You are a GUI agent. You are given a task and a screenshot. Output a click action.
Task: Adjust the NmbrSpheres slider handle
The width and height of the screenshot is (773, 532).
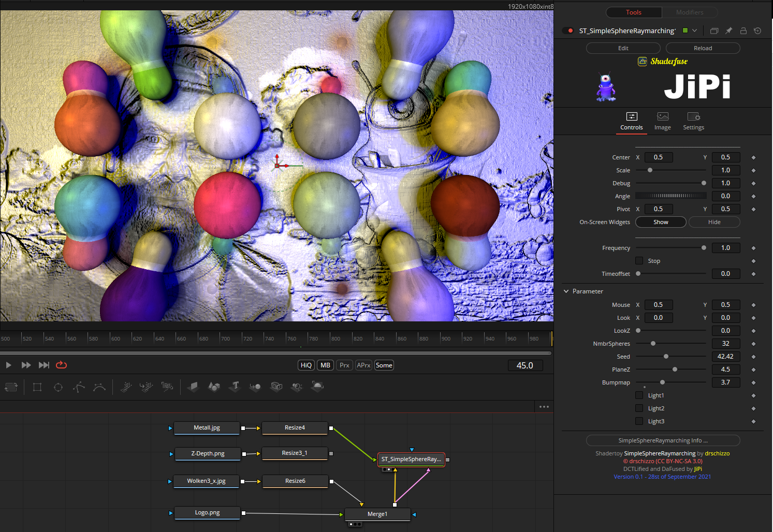click(653, 344)
